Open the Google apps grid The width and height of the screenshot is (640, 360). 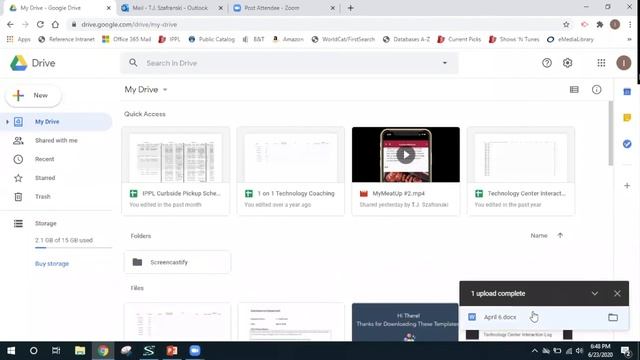(601, 63)
